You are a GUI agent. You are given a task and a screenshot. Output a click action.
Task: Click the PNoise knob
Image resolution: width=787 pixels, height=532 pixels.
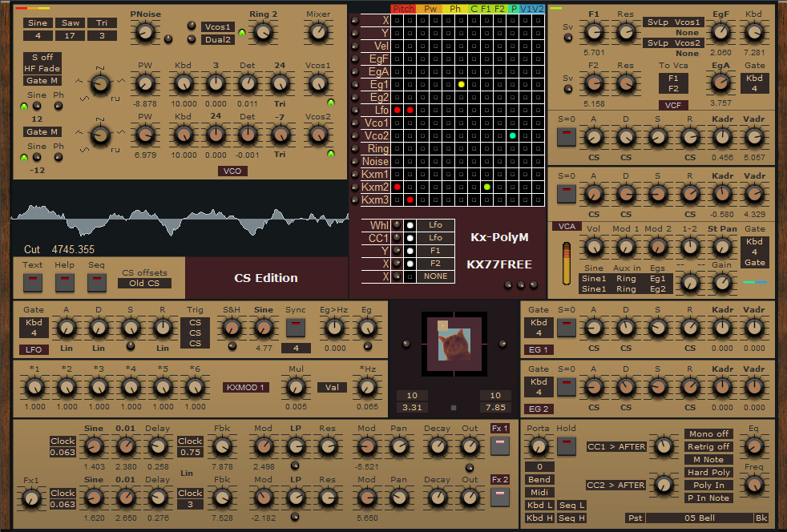145,33
